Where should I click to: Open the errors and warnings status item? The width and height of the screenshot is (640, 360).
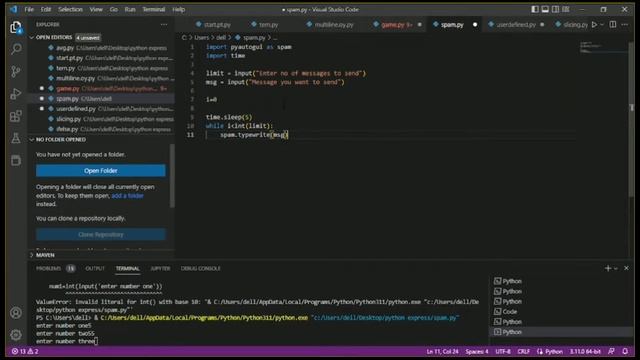click(x=25, y=351)
